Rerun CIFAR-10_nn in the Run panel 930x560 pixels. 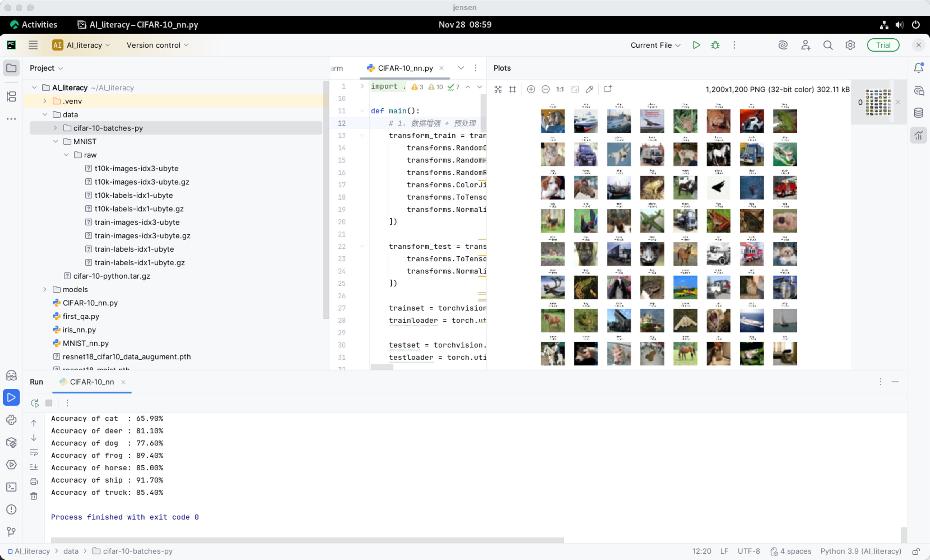coord(34,403)
